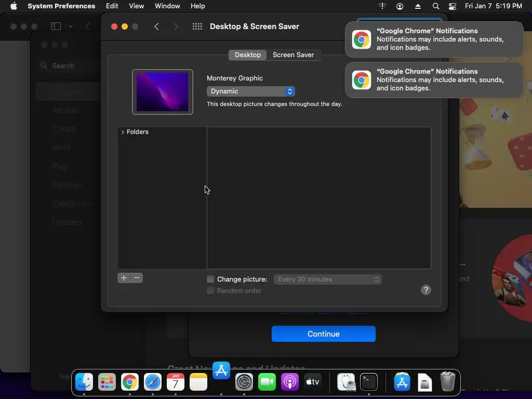Remove a folder with the minus button
This screenshot has width=532, height=399.
[x=137, y=278]
